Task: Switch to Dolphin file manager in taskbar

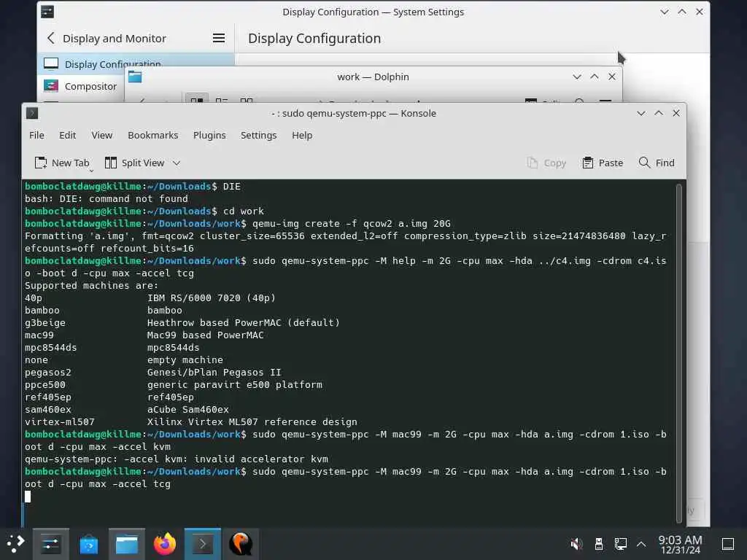Action: click(127, 544)
